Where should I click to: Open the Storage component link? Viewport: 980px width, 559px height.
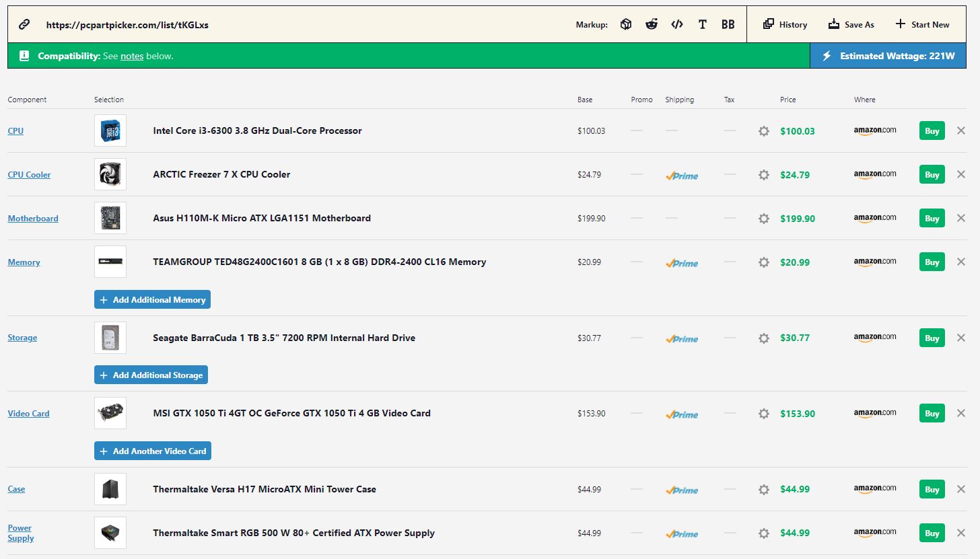click(x=22, y=338)
